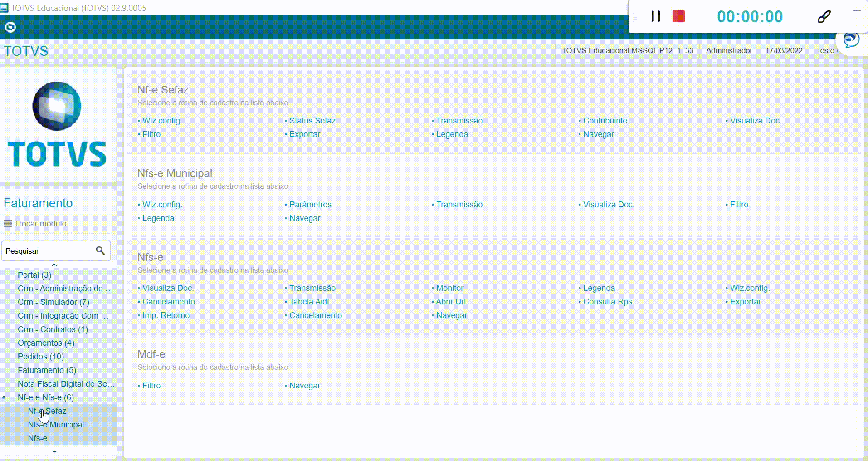Image resolution: width=868 pixels, height=461 pixels.
Task: Open Wiz.config. under Nf-e Sefaz
Action: 162,121
